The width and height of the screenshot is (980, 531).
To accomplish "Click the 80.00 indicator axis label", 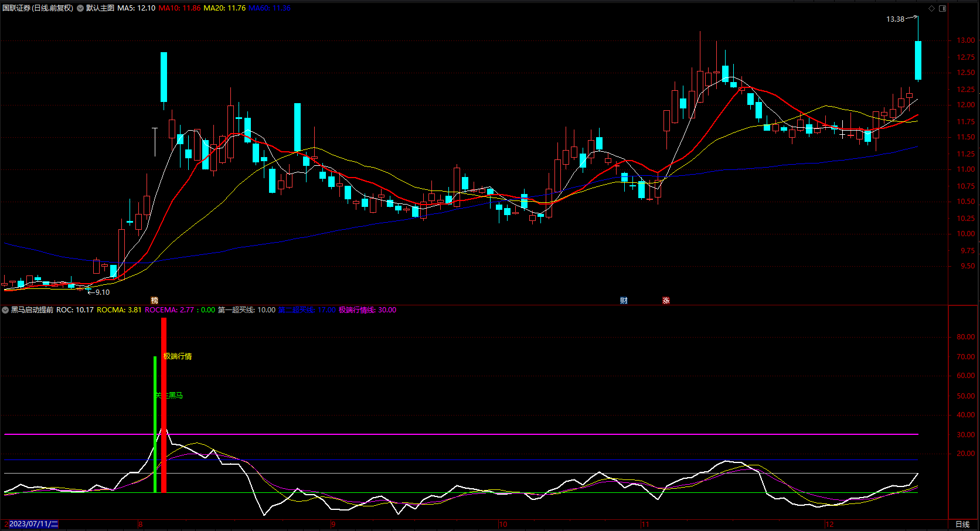I will [966, 338].
